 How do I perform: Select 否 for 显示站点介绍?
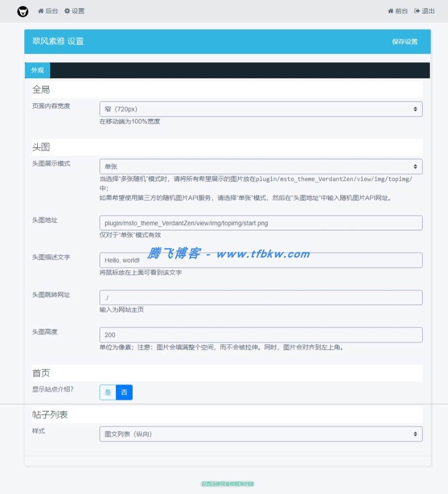point(124,392)
